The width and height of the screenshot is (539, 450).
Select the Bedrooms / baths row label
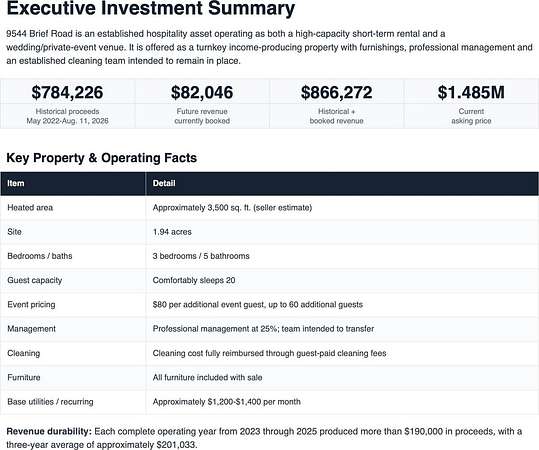(40, 256)
